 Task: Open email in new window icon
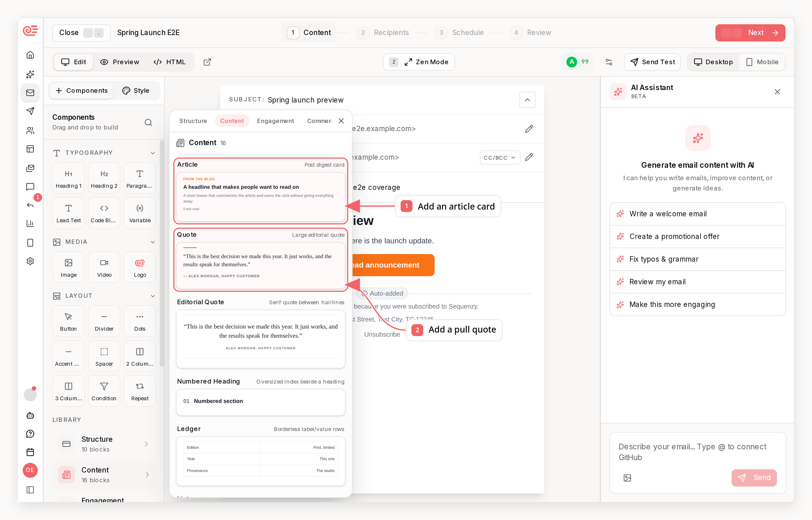[207, 62]
